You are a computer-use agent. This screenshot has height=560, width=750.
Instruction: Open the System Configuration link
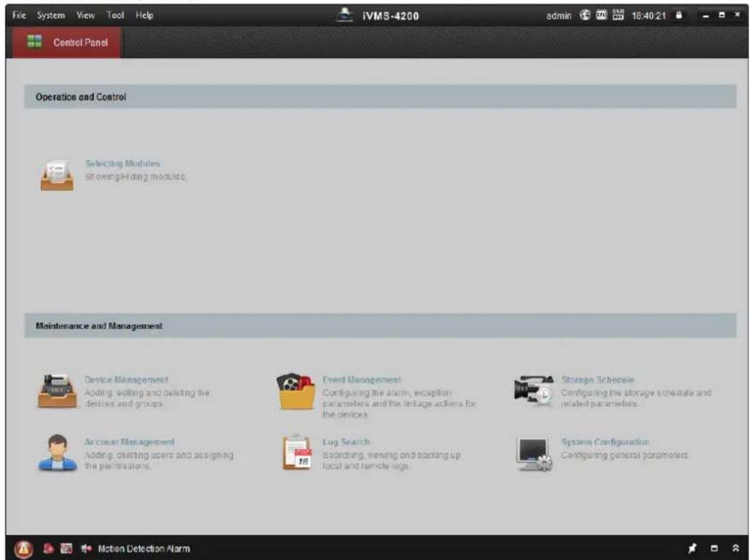click(605, 442)
